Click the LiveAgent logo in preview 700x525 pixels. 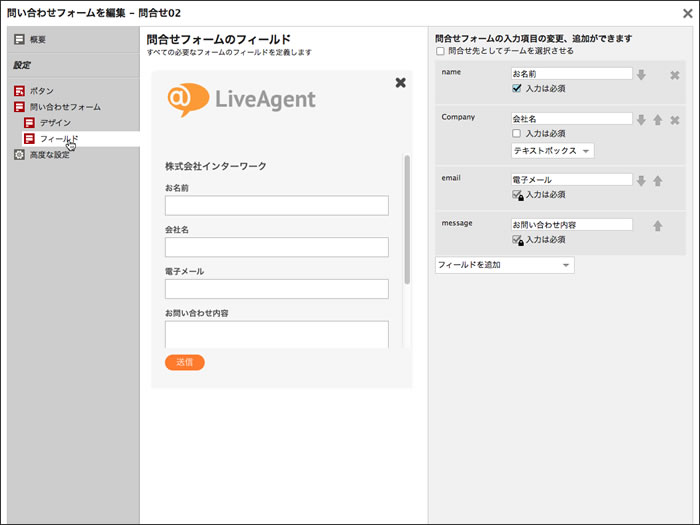pos(242,99)
